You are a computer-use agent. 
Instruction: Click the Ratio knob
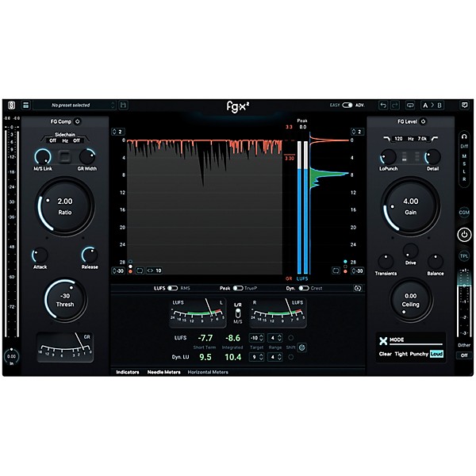(x=65, y=207)
